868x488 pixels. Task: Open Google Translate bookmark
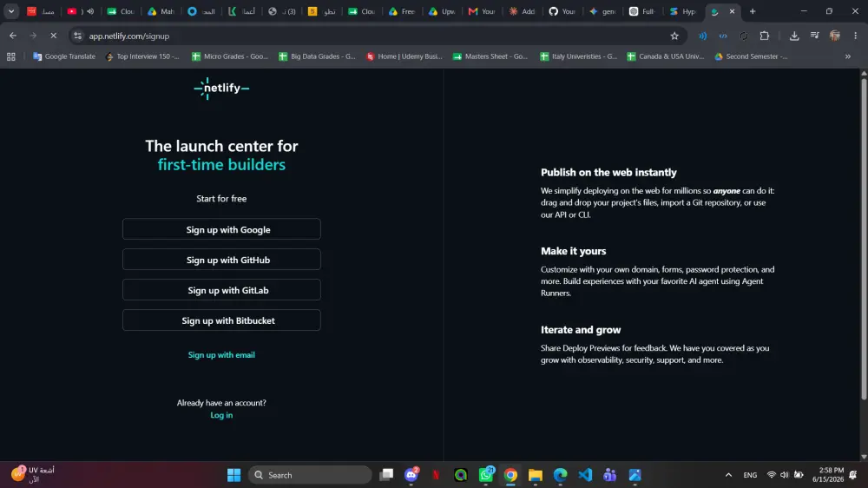[64, 56]
